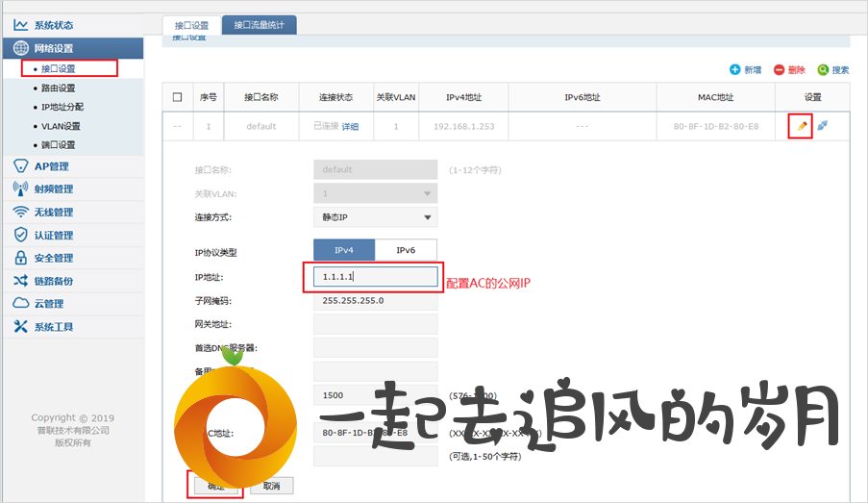Click the blue icon beside the edit pencil
The image size is (868, 503).
click(x=823, y=126)
